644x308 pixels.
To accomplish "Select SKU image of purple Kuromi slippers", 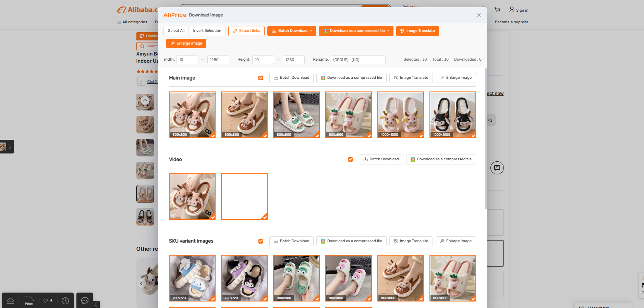I will click(244, 278).
